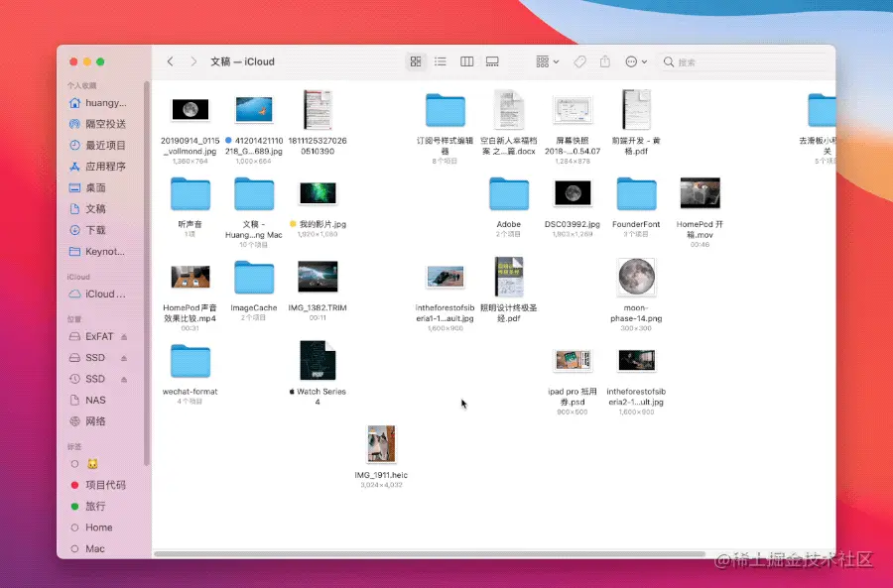The image size is (893, 588).
Task: Select NAS in sidebar
Action: coord(97,401)
